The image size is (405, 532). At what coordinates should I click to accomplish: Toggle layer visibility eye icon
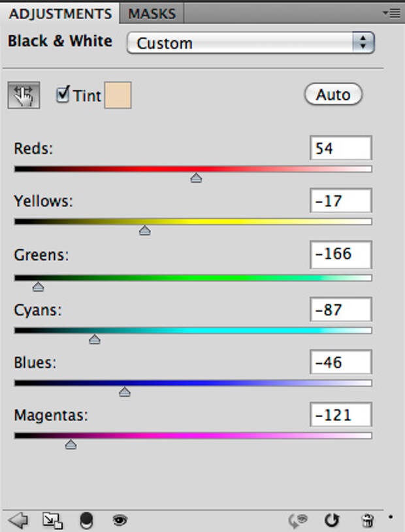click(120, 520)
